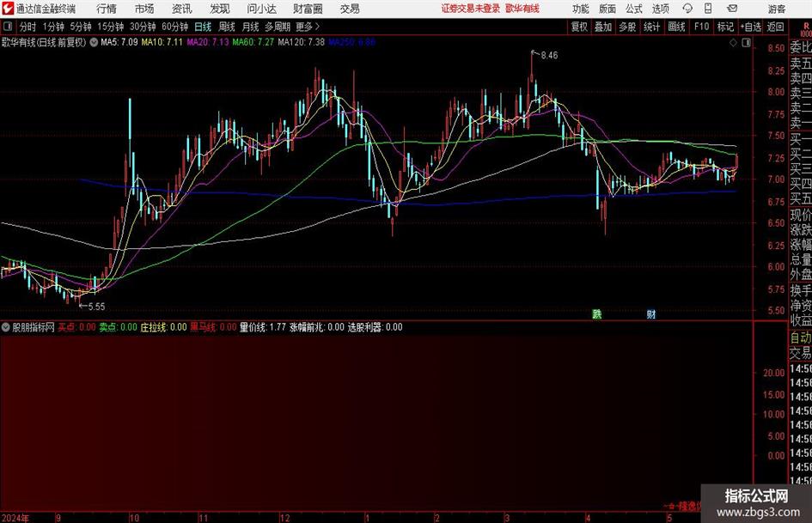812x523 pixels.
Task: Click the 量价线: 1.77 indicator value
Action: [263, 327]
